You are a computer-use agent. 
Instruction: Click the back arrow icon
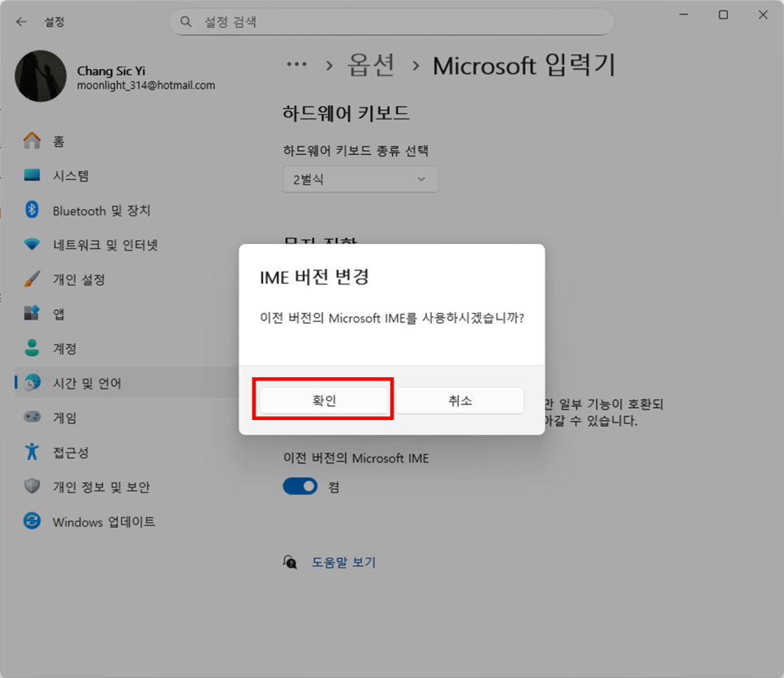(x=21, y=21)
